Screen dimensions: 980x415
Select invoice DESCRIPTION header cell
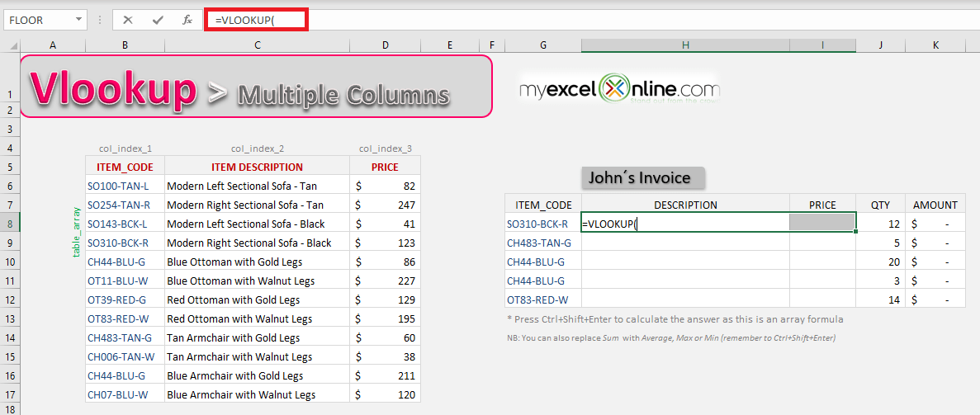pos(685,205)
